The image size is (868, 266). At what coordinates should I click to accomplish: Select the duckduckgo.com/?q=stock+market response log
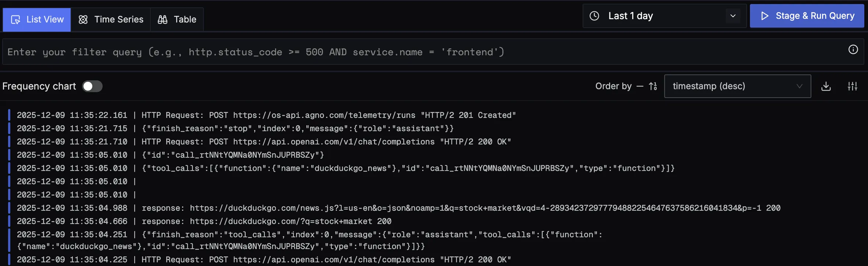click(x=266, y=221)
